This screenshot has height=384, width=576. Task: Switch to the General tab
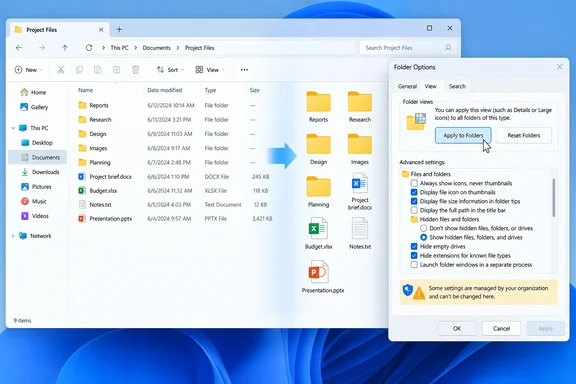pos(407,86)
